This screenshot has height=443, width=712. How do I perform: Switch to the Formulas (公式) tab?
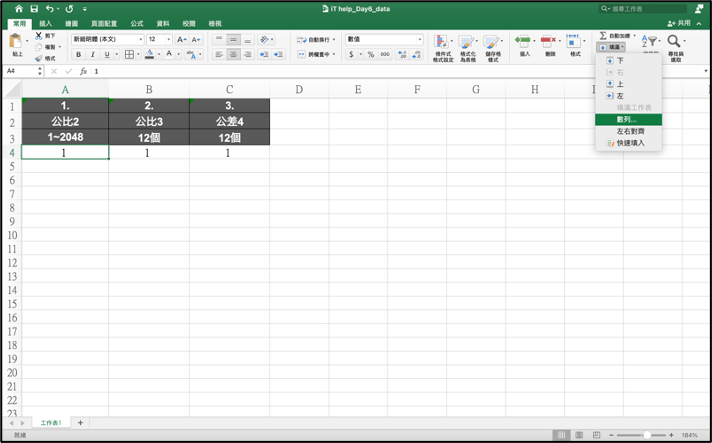click(x=137, y=24)
